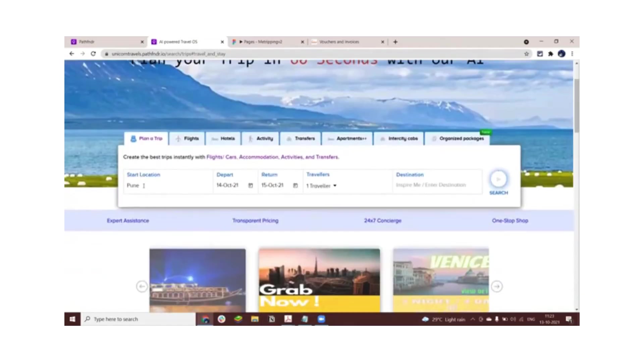644x362 pixels.
Task: Bookmark this page with star icon
Action: [526, 54]
